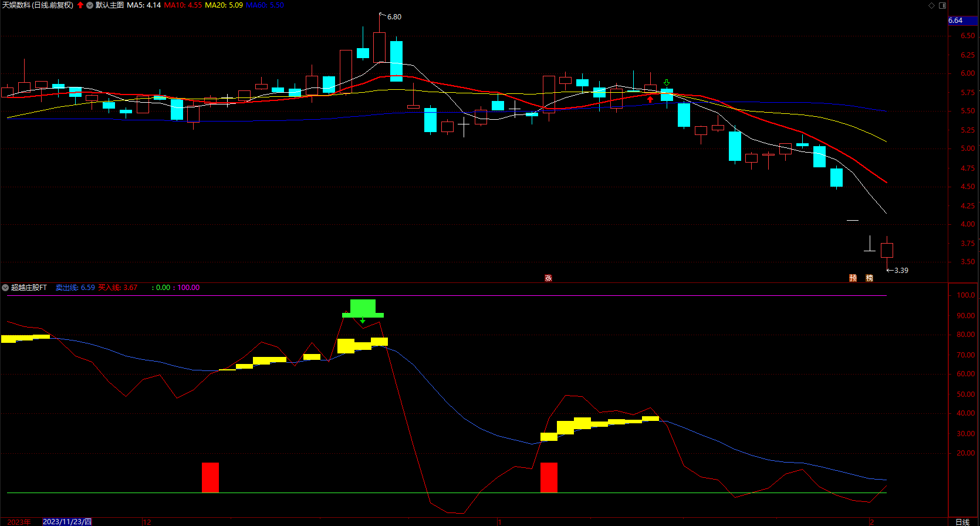980x526 pixels.
Task: Click the 50.00 level on the indicator axis
Action: (966, 394)
